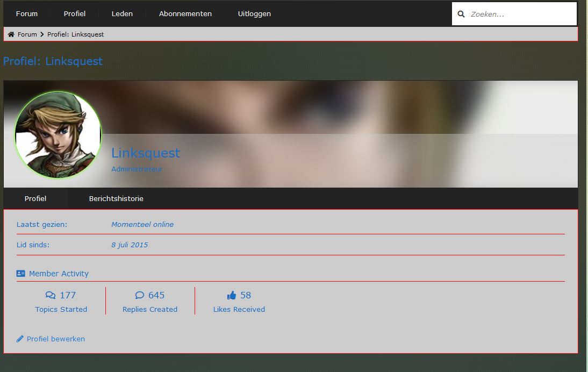The height and width of the screenshot is (372, 588).
Task: Click the home icon in breadcrumb
Action: [11, 34]
